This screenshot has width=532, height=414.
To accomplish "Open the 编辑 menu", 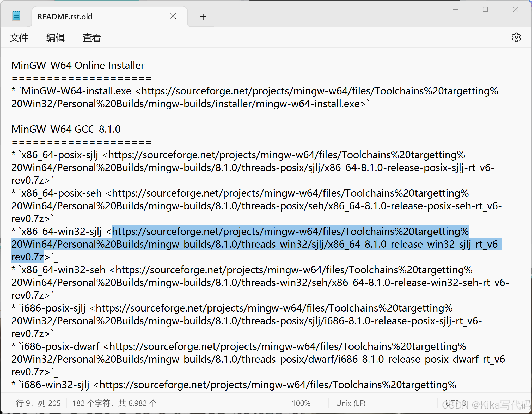I will coord(55,38).
